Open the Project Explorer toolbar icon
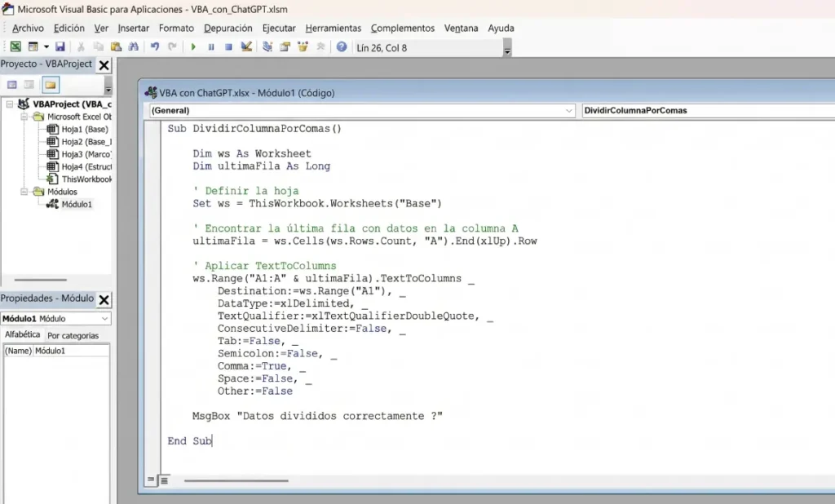The height and width of the screenshot is (504, 835). (267, 46)
